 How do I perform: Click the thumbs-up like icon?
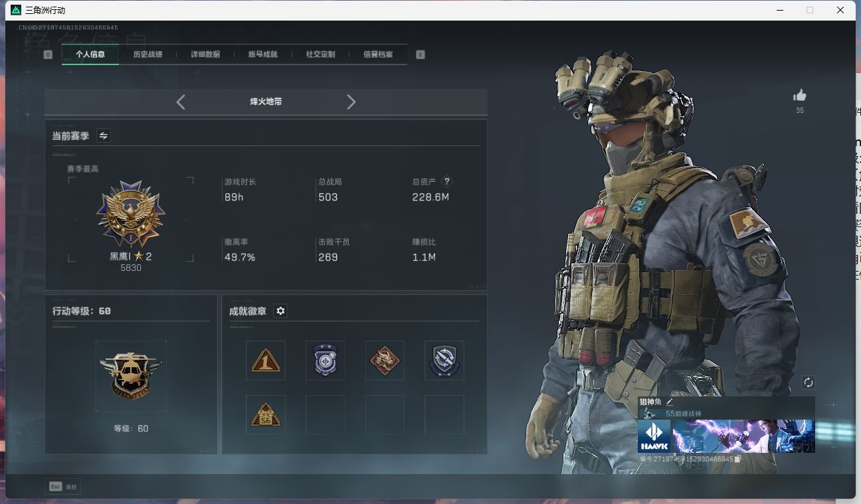(x=799, y=96)
